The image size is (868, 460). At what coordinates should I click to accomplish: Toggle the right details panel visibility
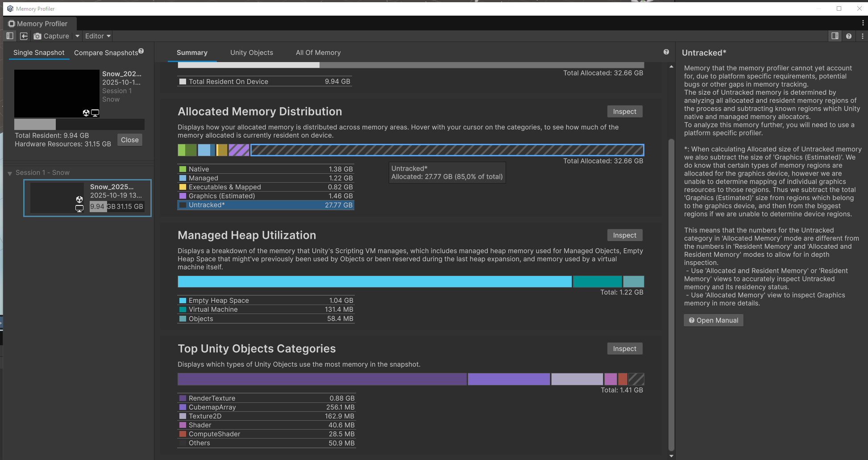pos(835,36)
